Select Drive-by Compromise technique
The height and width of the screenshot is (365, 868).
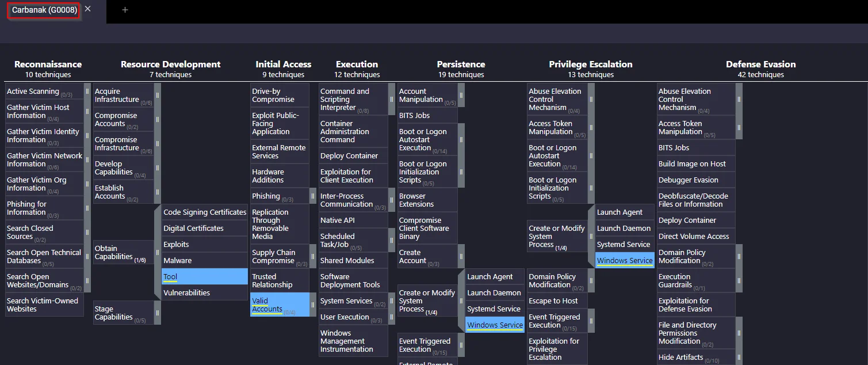tap(280, 96)
